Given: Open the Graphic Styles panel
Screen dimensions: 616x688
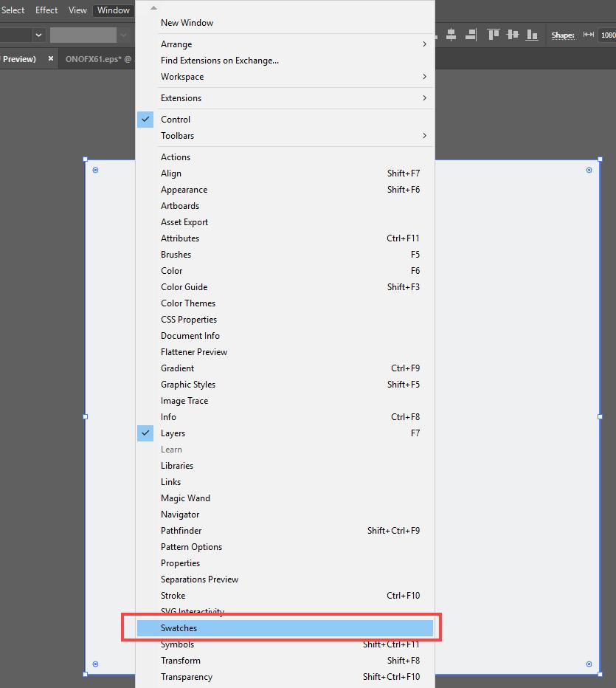Looking at the screenshot, I should pyautogui.click(x=285, y=385).
